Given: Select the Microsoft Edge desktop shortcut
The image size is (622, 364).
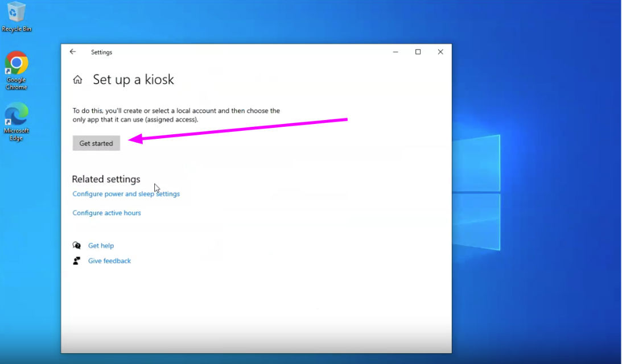Looking at the screenshot, I should (17, 121).
